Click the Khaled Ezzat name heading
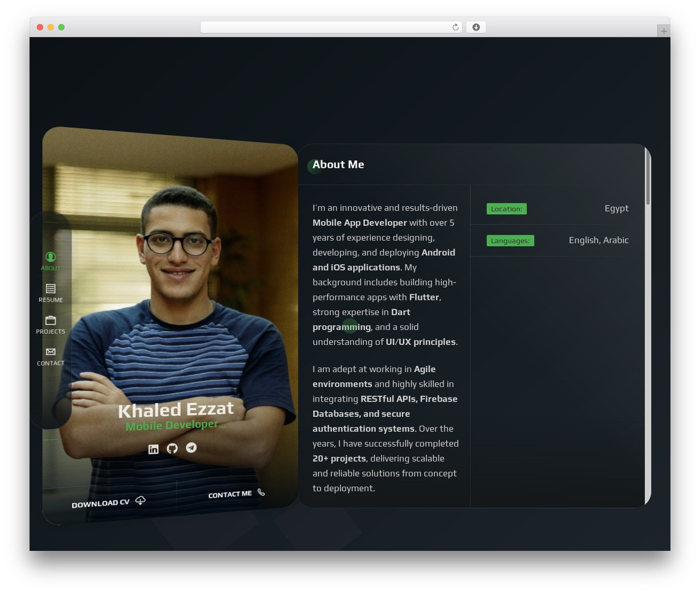This screenshot has width=700, height=593. click(176, 410)
